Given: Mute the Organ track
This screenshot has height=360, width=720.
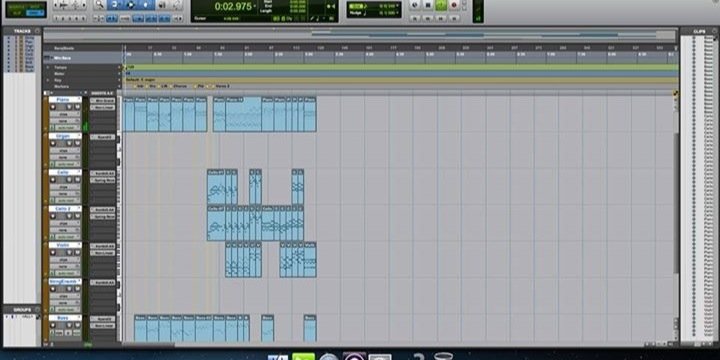Looking at the screenshot, I should (x=77, y=143).
